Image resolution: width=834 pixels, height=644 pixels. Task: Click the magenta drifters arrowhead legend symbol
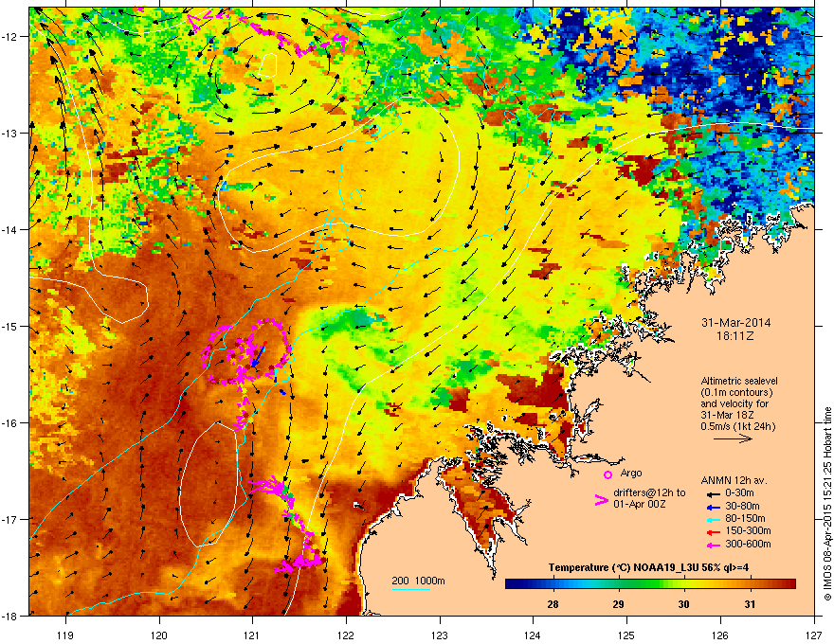[601, 500]
